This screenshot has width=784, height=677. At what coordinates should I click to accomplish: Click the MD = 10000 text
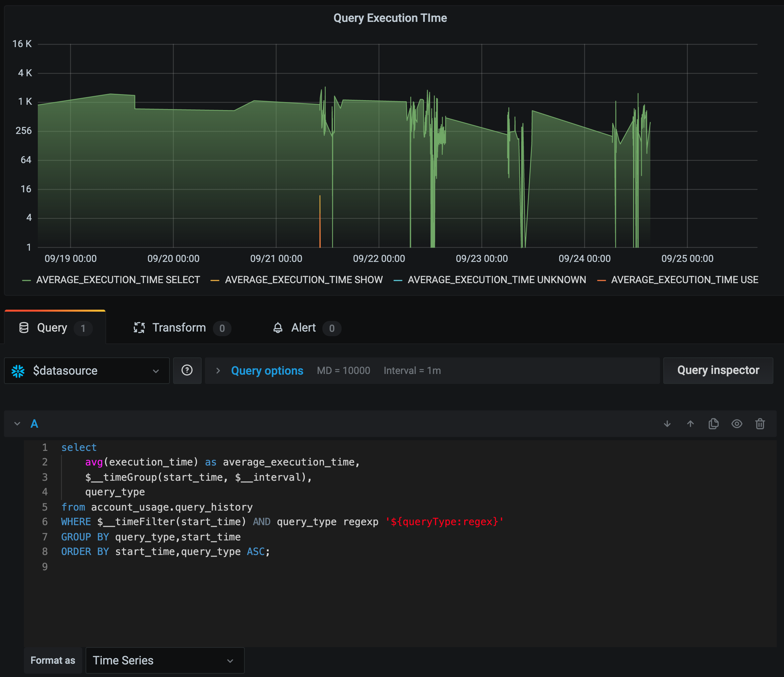(x=344, y=371)
